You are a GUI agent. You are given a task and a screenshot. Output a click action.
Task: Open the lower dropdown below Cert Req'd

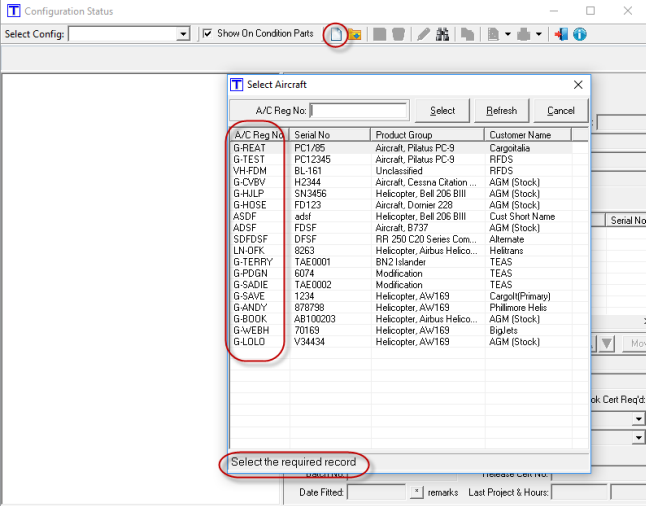pyautogui.click(x=639, y=438)
